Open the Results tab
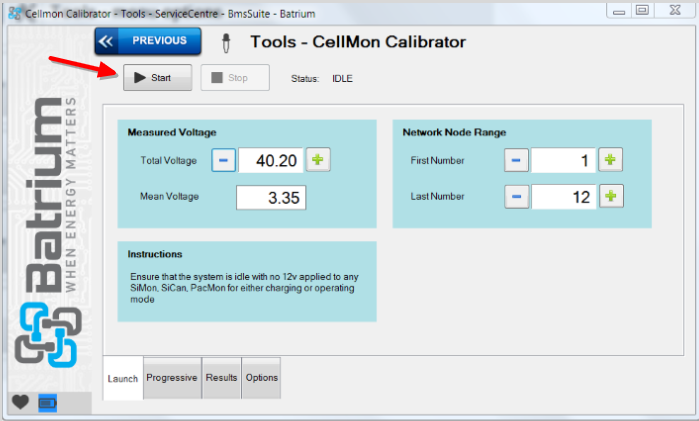 222,378
